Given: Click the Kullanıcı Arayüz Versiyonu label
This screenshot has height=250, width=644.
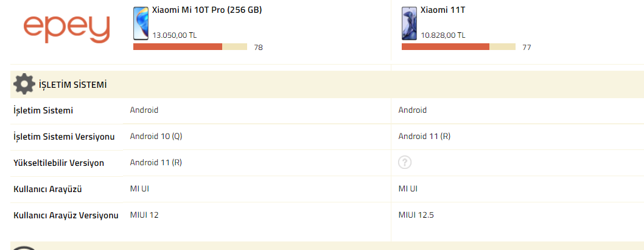Looking at the screenshot, I should 66,215.
